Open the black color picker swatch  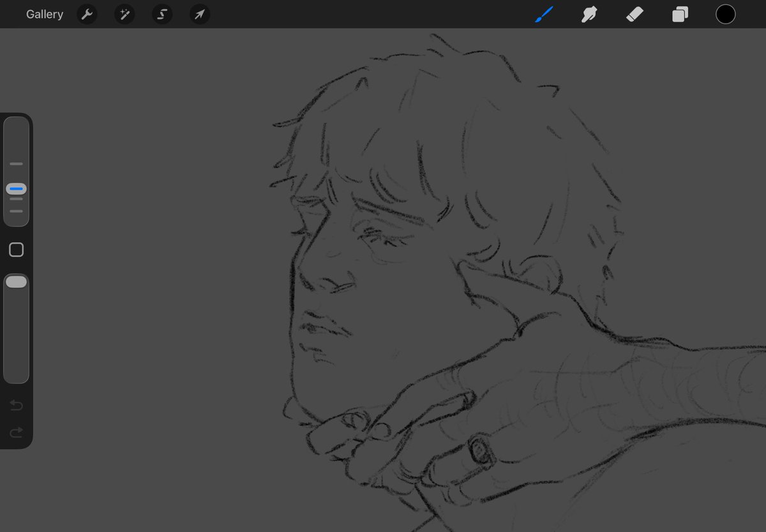[725, 14]
